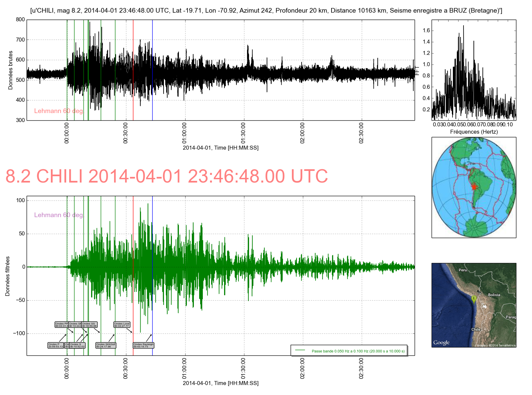Viewport: 532px width, 395px height.
Task: Click the Passe bande legend entry
Action: [x=358, y=351]
